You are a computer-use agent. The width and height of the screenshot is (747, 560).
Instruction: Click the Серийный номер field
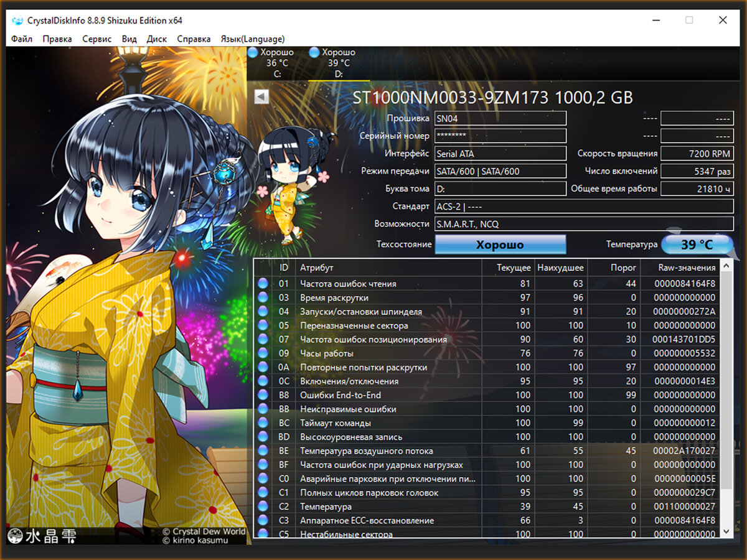coord(500,136)
